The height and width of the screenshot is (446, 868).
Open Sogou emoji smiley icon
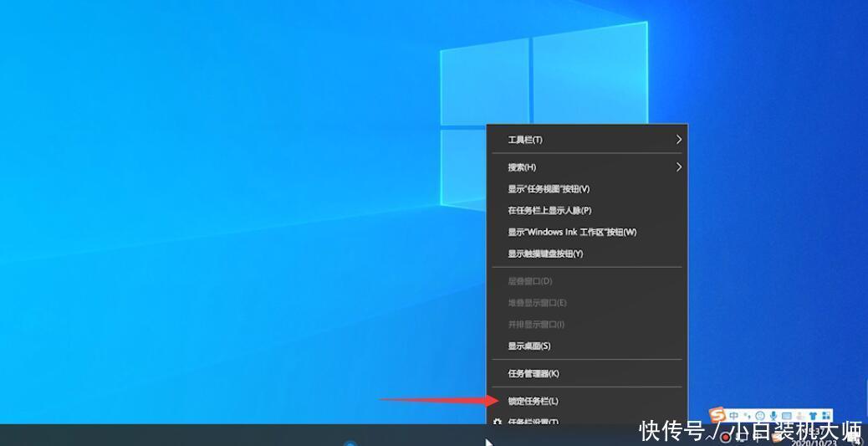click(x=760, y=416)
